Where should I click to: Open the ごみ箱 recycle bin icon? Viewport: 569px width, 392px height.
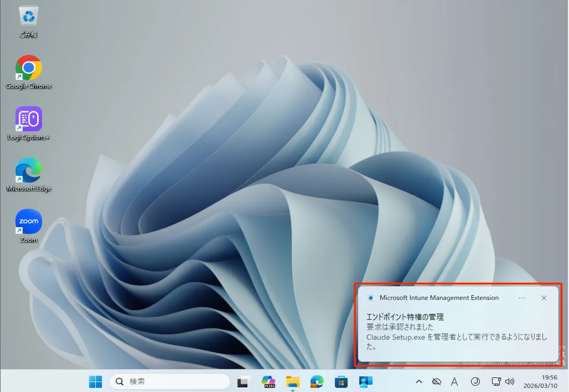coord(28,22)
